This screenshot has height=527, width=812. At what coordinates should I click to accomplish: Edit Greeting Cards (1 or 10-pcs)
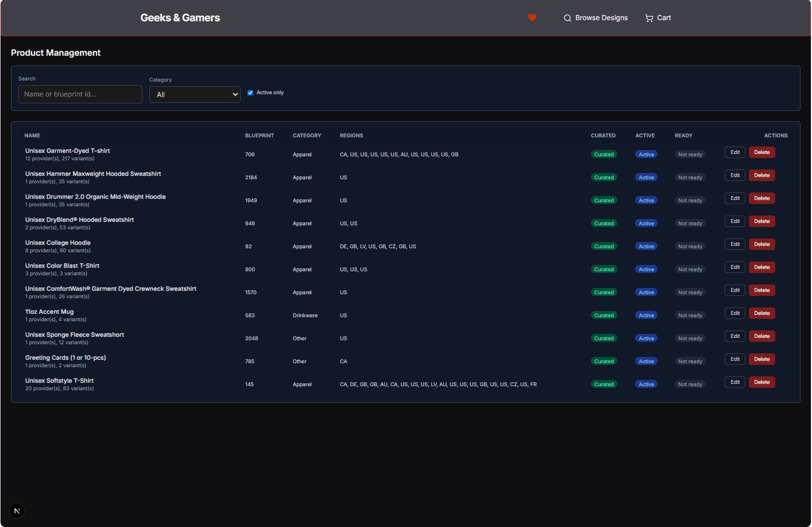click(x=735, y=359)
